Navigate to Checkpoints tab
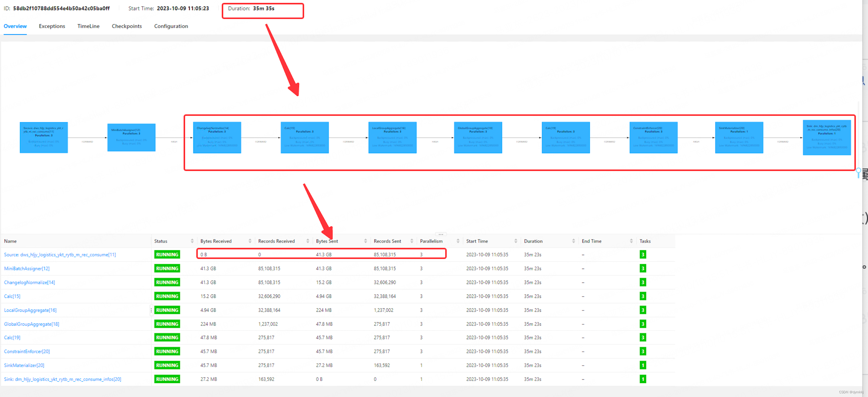This screenshot has height=397, width=868. (126, 26)
